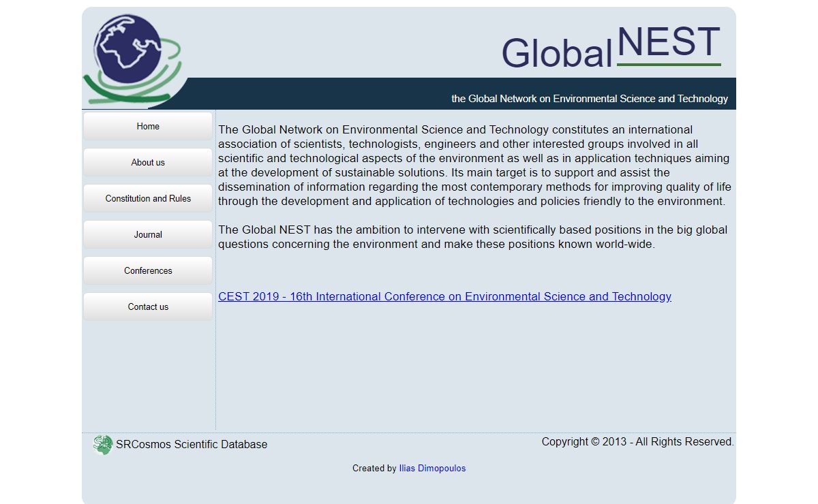Open the Home menu button

tap(148, 126)
